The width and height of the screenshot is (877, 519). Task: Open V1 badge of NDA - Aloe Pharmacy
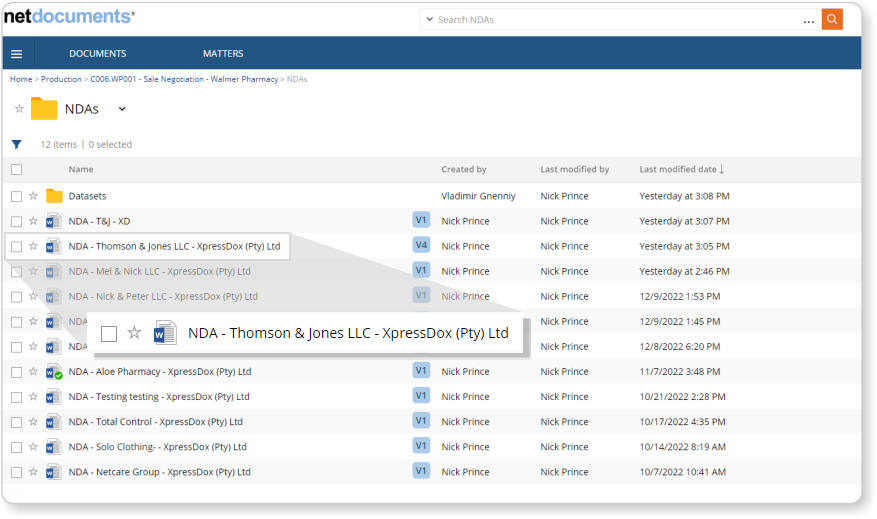click(421, 370)
